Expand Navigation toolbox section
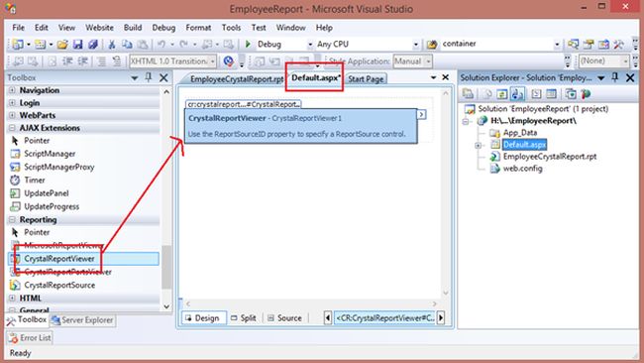 click(x=12, y=90)
